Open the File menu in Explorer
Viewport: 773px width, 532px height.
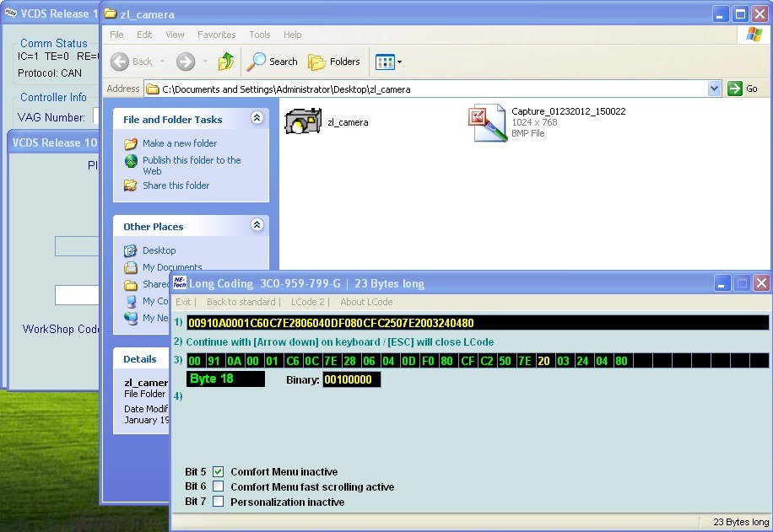116,35
